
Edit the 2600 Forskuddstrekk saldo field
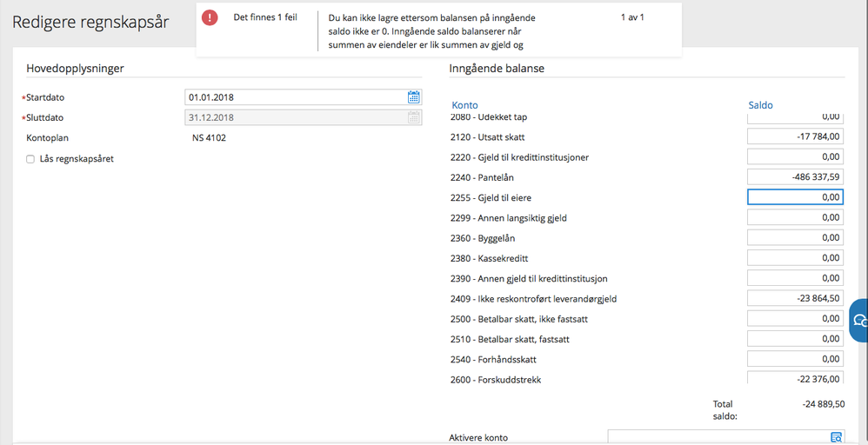coord(796,378)
